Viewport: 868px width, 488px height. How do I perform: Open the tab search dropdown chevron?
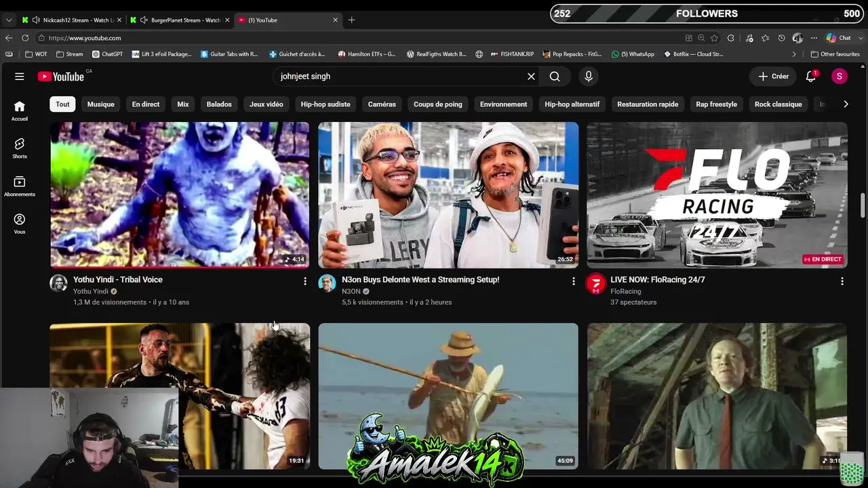pos(9,20)
